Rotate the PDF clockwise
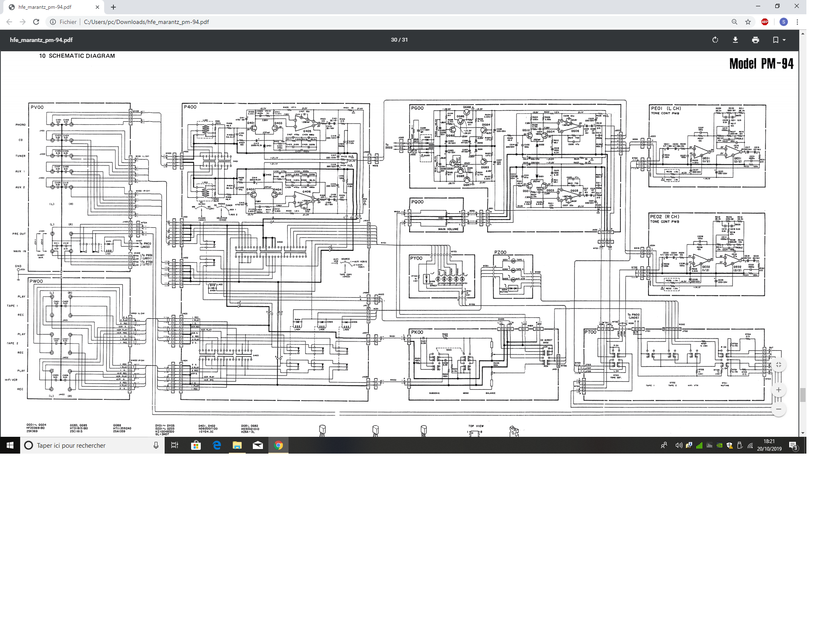This screenshot has width=840, height=630. click(715, 40)
